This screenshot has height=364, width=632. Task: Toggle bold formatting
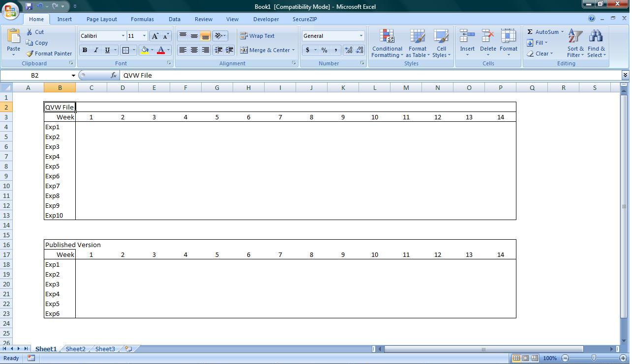pyautogui.click(x=85, y=50)
